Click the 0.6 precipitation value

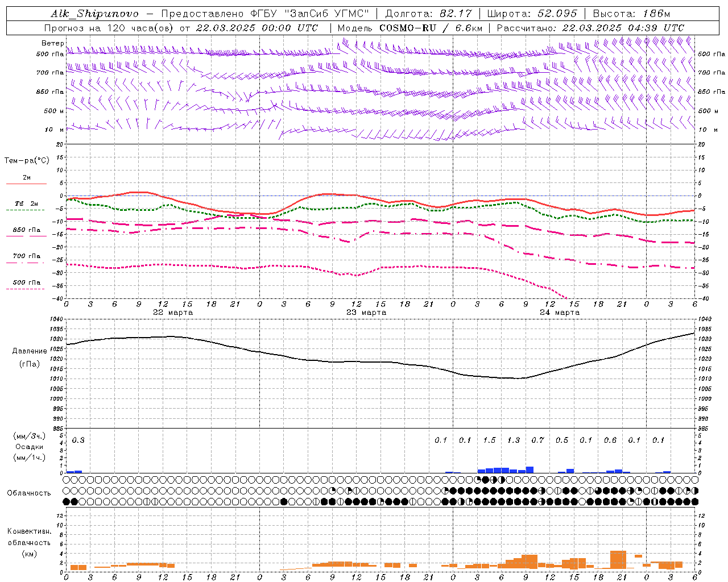tap(610, 440)
